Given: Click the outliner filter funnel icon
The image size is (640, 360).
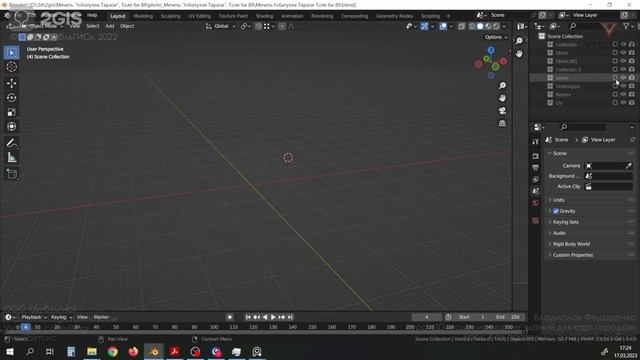Looking at the screenshot, I should coord(626,26).
